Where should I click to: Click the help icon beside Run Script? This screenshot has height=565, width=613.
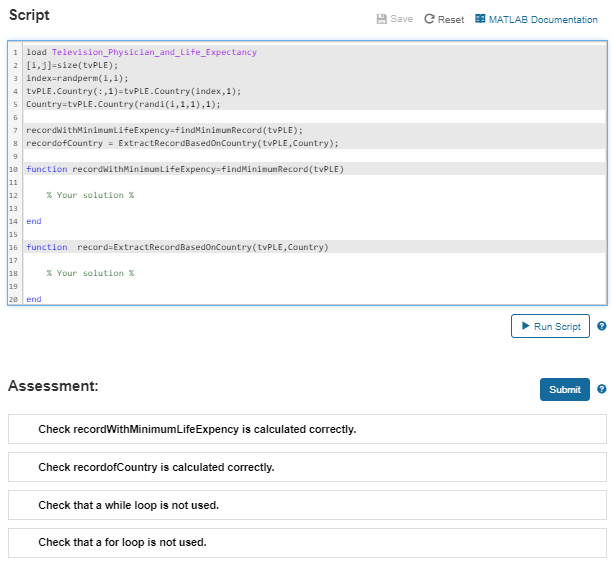[x=602, y=326]
